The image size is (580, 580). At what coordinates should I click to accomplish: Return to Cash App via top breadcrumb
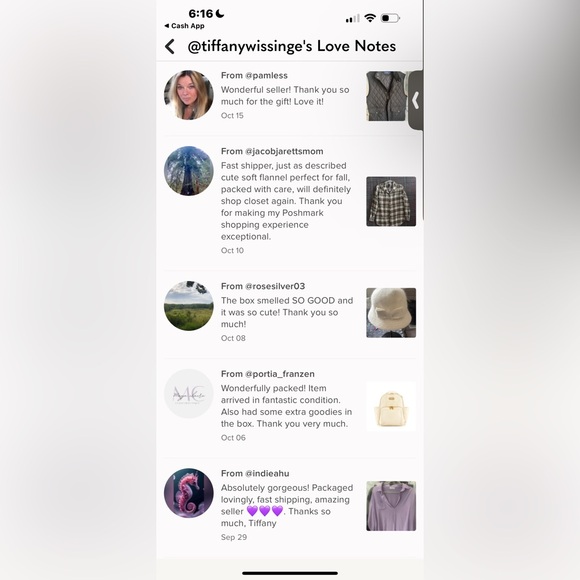[x=184, y=26]
